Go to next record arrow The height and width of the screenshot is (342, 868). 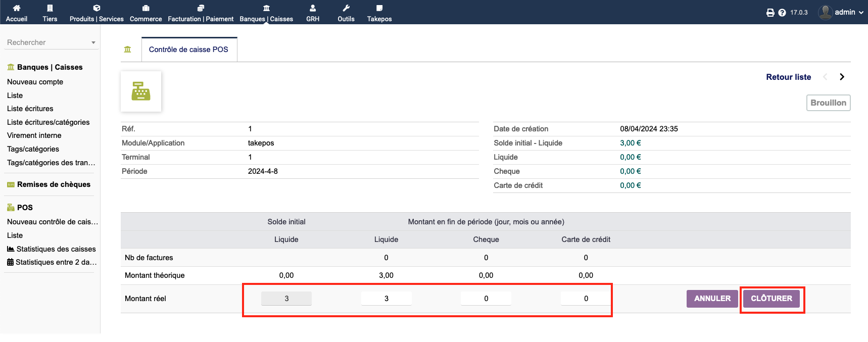[x=842, y=77]
